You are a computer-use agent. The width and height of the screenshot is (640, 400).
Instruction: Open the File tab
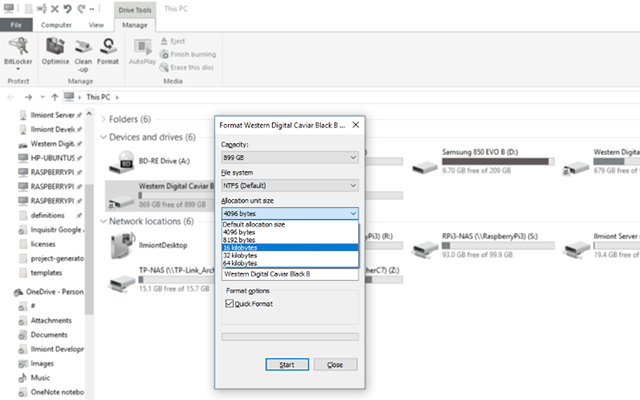click(16, 25)
